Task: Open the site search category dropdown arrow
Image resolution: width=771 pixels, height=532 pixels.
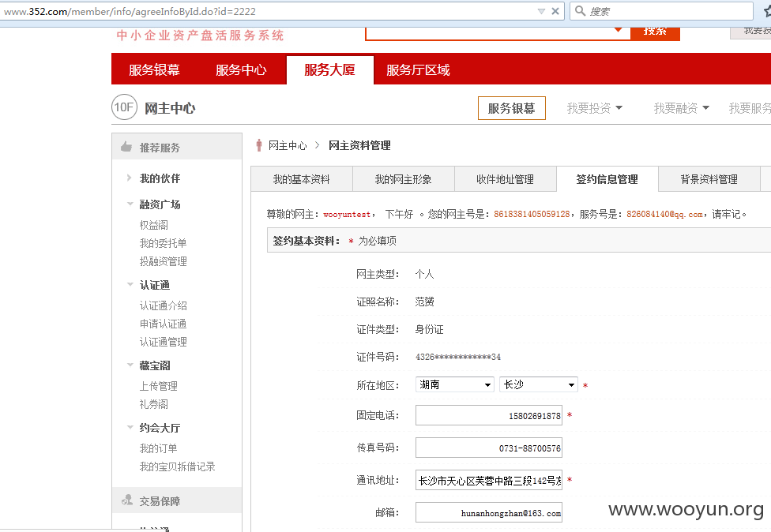Action: tap(619, 31)
